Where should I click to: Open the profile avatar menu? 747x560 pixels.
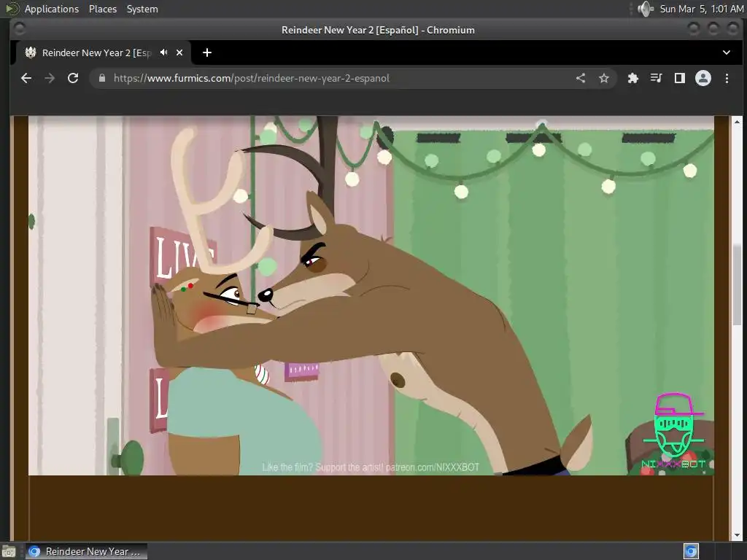703,78
